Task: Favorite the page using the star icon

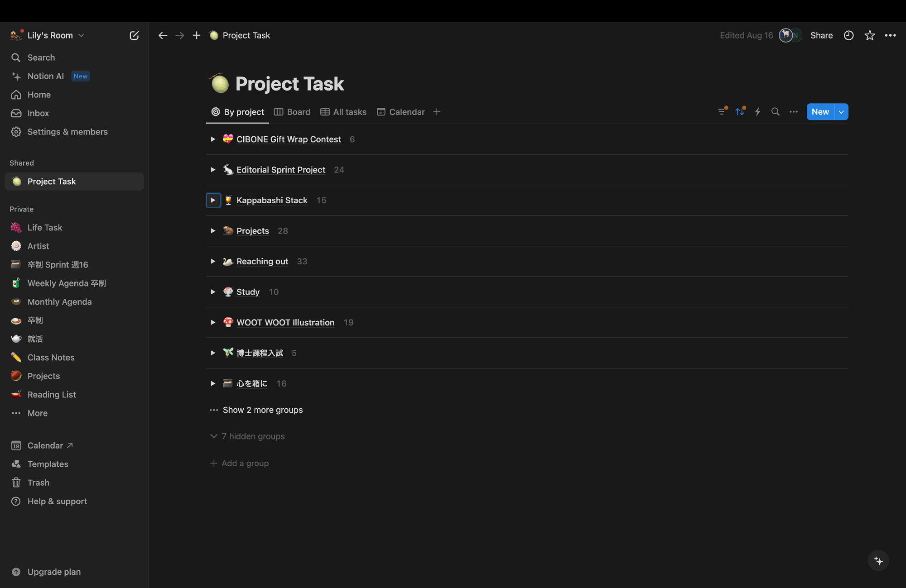Action: click(x=870, y=35)
